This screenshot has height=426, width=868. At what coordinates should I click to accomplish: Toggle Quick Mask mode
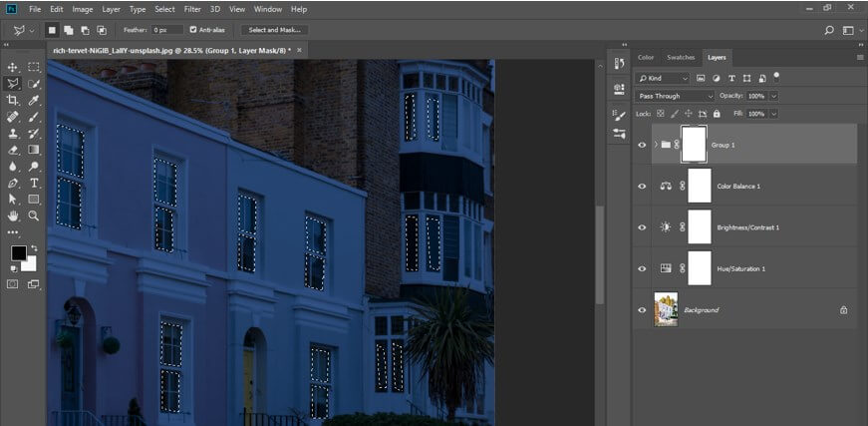coord(12,284)
